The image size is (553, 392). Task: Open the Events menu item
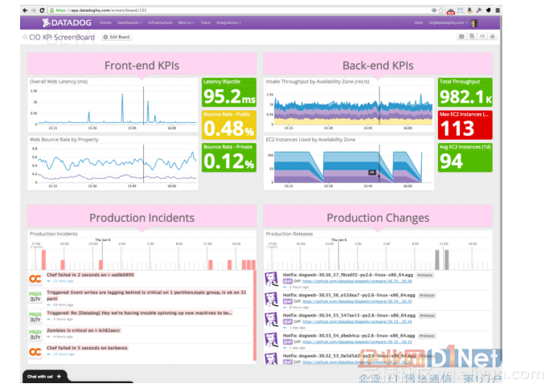pyautogui.click(x=105, y=22)
